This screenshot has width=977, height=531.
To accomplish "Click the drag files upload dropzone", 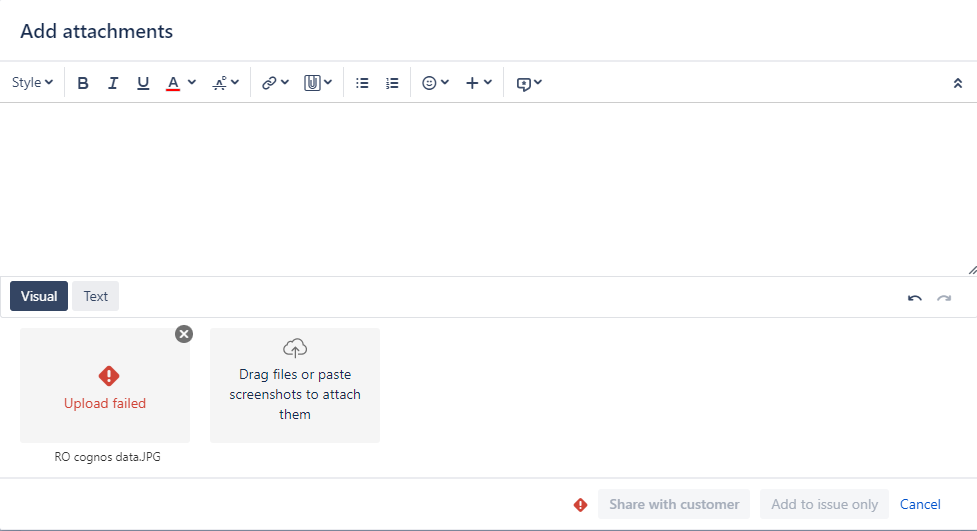I will 295,385.
